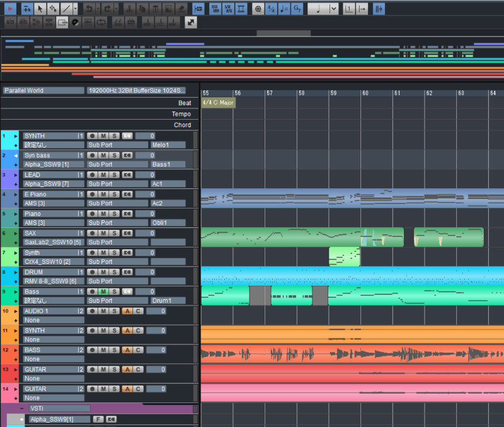
Task: Solo the Syn bass track
Action: tap(114, 156)
